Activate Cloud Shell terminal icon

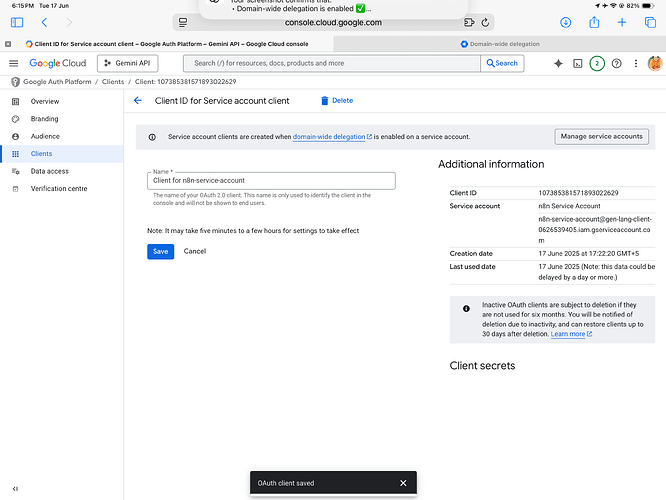(578, 63)
